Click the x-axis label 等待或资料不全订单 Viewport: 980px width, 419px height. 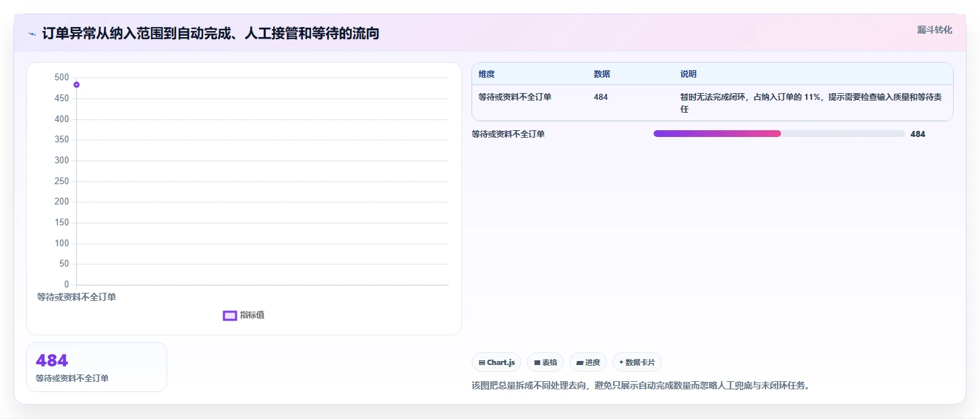[76, 297]
